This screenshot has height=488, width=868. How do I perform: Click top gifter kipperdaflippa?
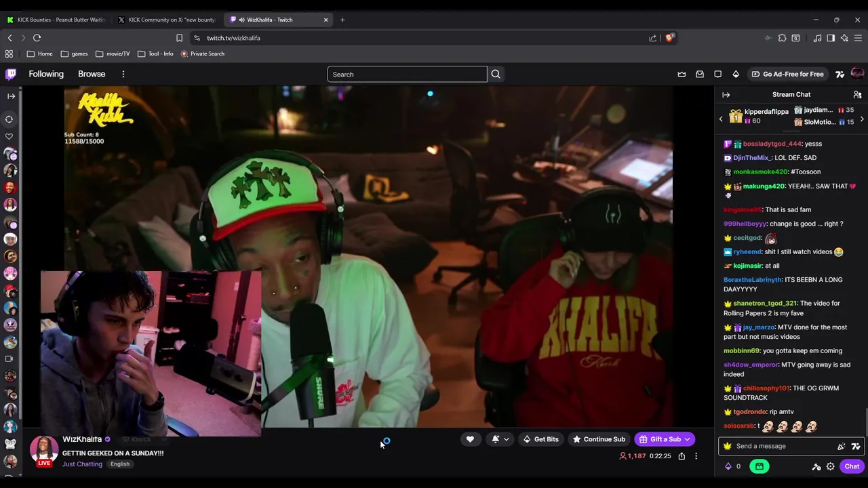(766, 112)
